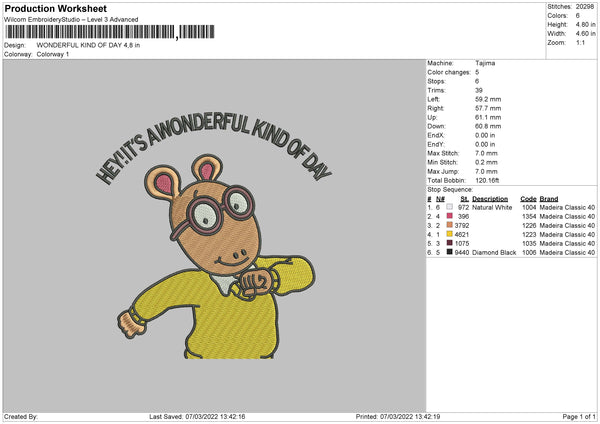
Task: Click the 'Description' column header
Action: pyautogui.click(x=490, y=199)
